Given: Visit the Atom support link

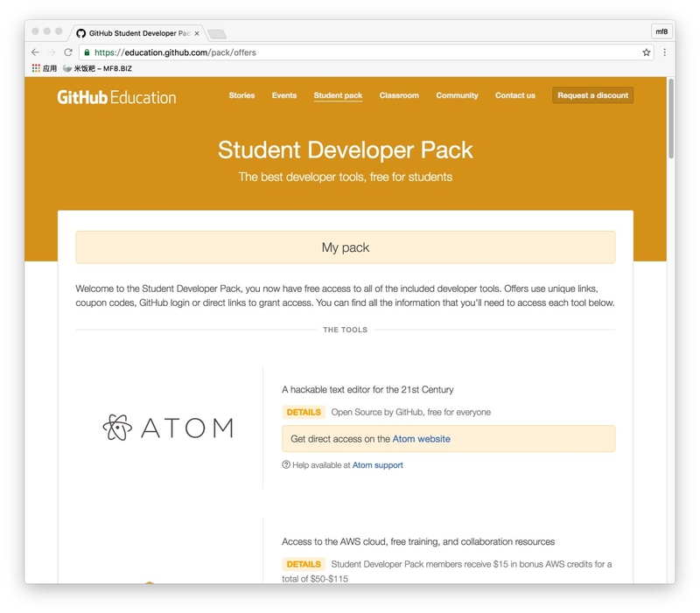Looking at the screenshot, I should pos(378,465).
